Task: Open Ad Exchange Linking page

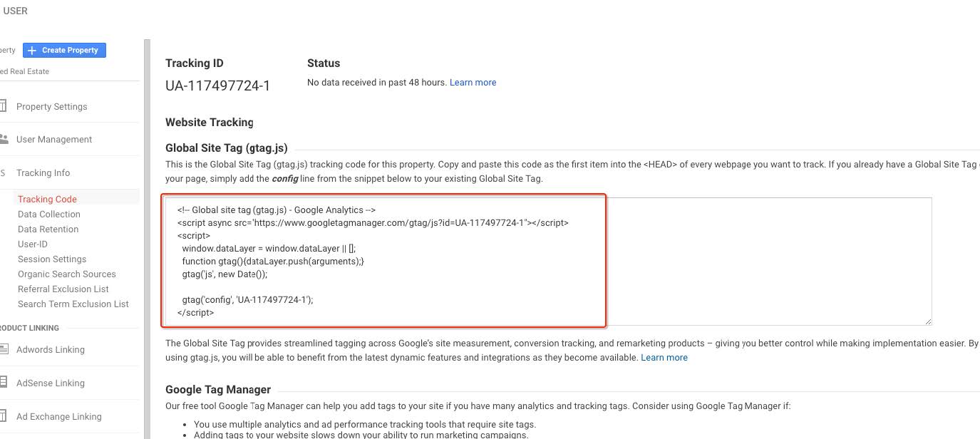Action: [x=59, y=416]
